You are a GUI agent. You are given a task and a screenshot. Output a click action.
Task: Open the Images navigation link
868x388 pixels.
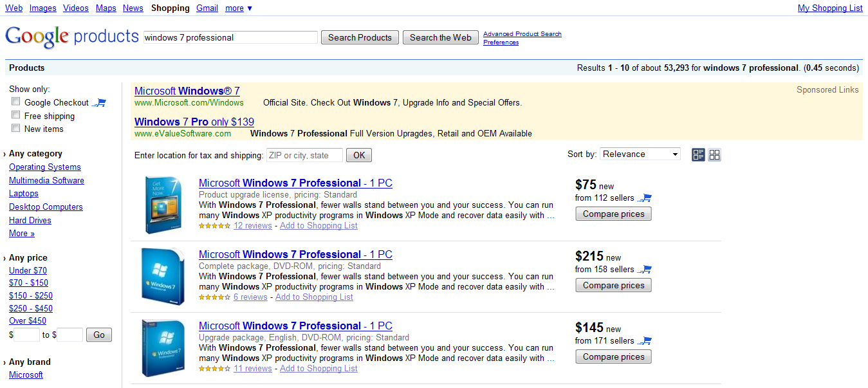click(x=43, y=8)
